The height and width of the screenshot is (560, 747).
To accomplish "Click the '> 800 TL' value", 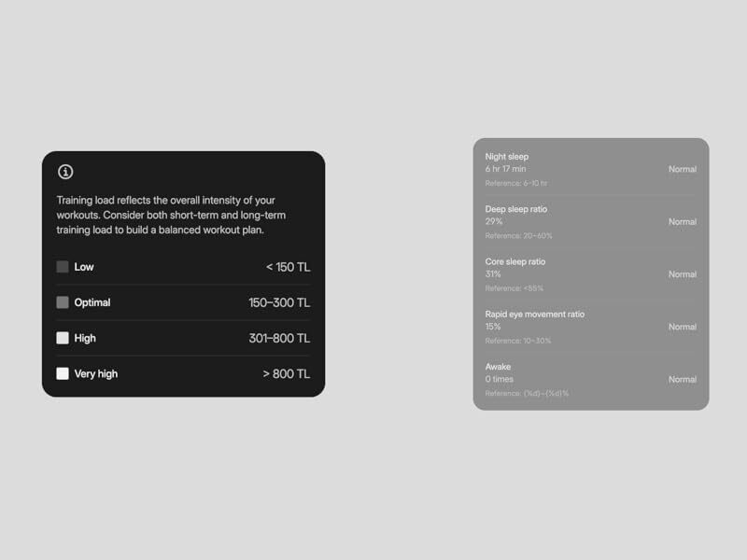I will pyautogui.click(x=286, y=373).
